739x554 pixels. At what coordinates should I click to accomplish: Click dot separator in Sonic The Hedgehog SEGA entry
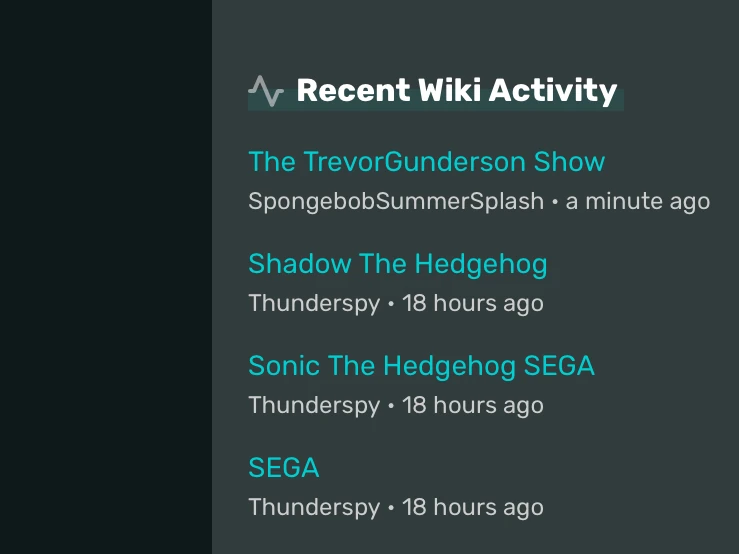tap(391, 406)
